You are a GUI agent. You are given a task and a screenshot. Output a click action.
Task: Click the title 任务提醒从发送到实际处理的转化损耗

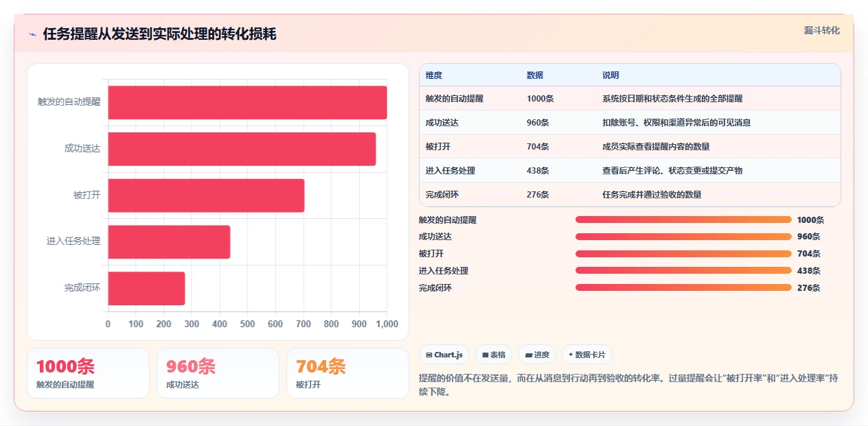159,34
